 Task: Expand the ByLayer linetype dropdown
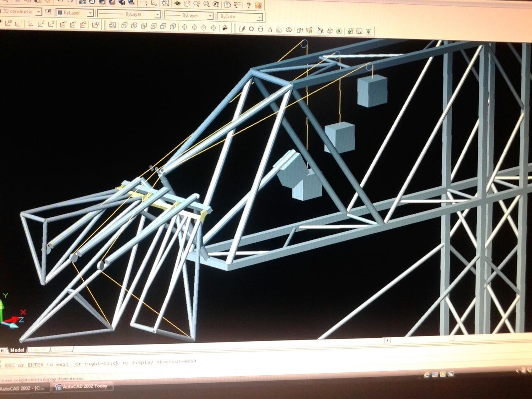157,15
